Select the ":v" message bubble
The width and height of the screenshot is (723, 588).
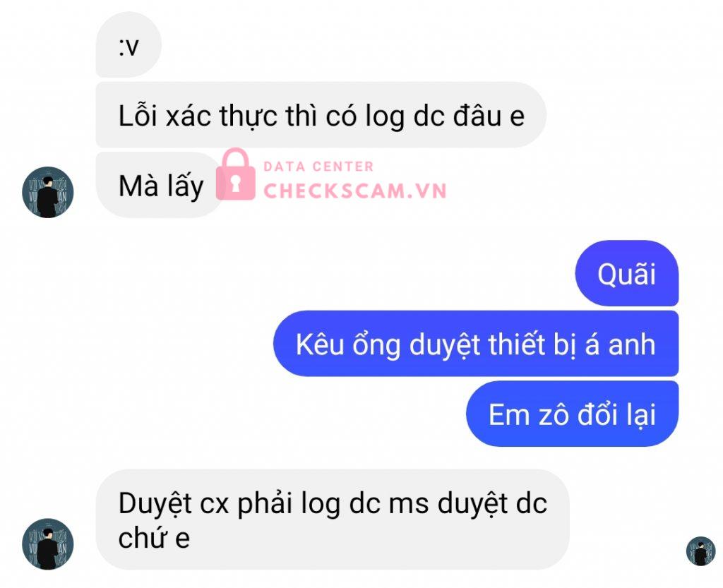coord(129,44)
